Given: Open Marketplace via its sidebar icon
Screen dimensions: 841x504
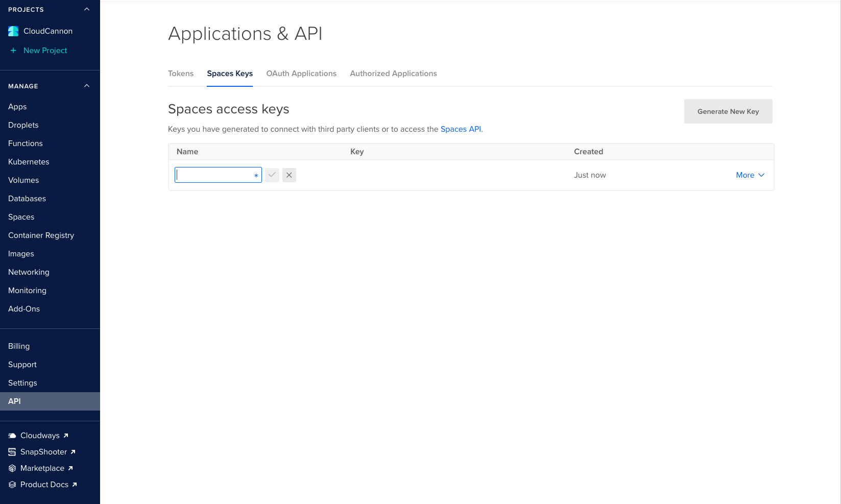Looking at the screenshot, I should tap(11, 468).
